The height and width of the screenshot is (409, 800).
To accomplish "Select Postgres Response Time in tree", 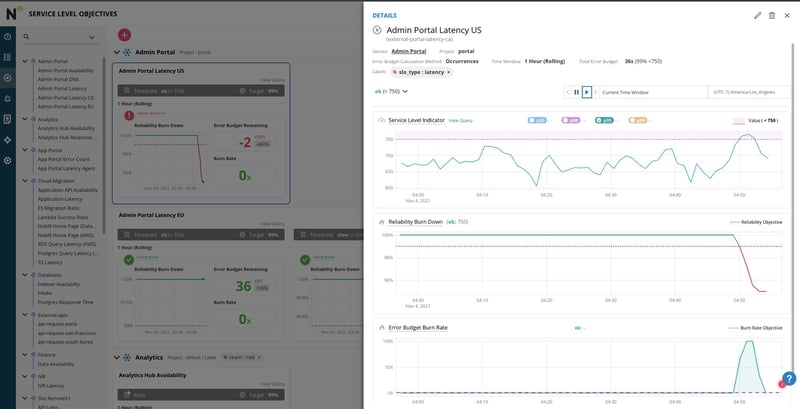I will coord(66,302).
